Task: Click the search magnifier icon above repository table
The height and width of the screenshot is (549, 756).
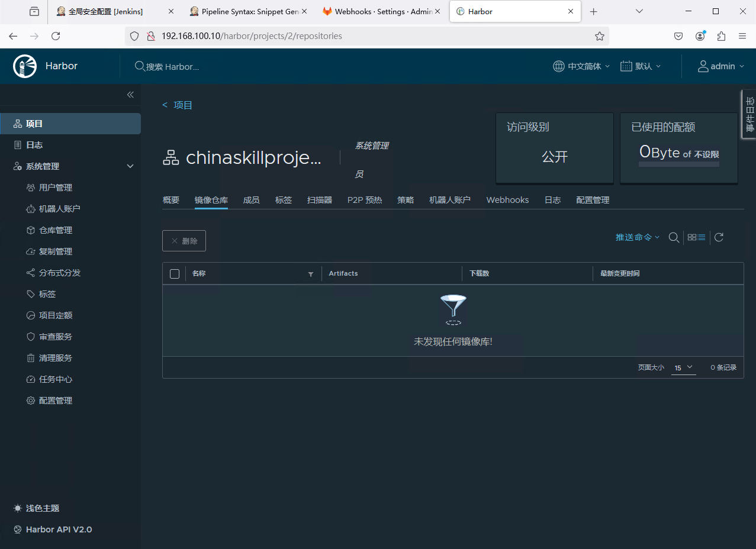Action: click(x=674, y=237)
